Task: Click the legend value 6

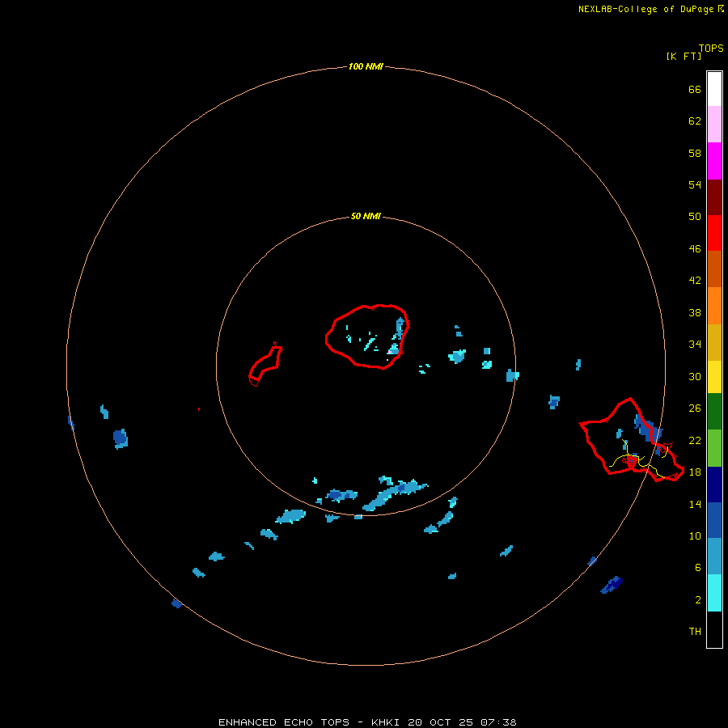Action: pyautogui.click(x=697, y=567)
